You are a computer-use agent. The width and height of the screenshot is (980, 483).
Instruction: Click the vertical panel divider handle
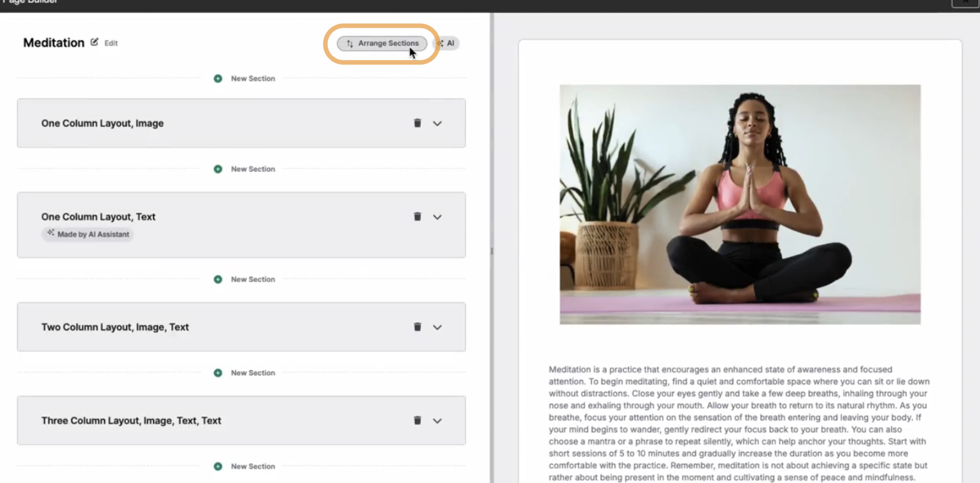coord(492,251)
